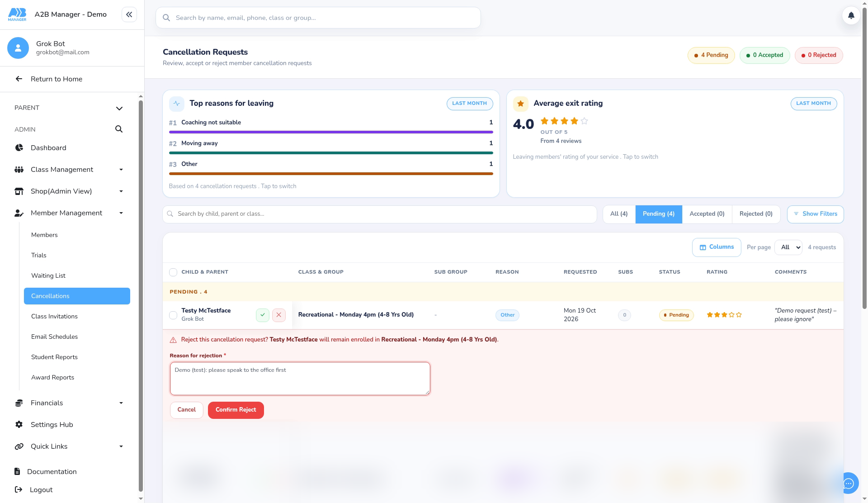The width and height of the screenshot is (868, 503).
Task: Click the Logout exit icon
Action: 19,490
